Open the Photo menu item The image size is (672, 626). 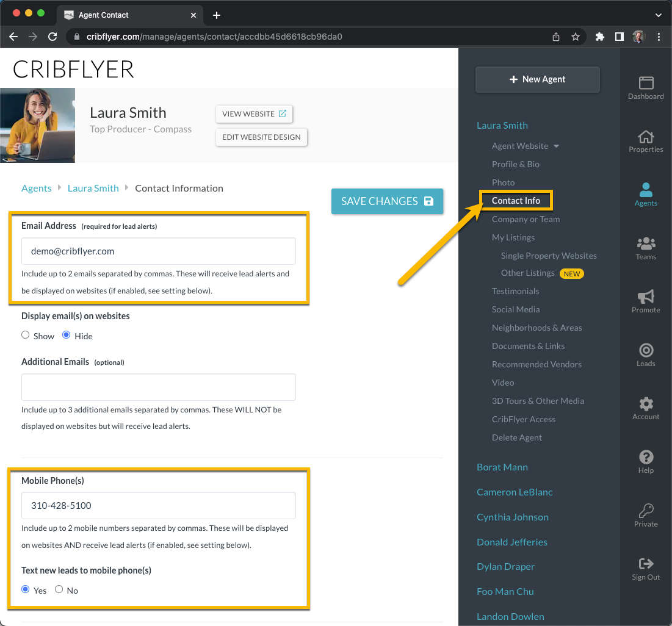[x=503, y=182]
